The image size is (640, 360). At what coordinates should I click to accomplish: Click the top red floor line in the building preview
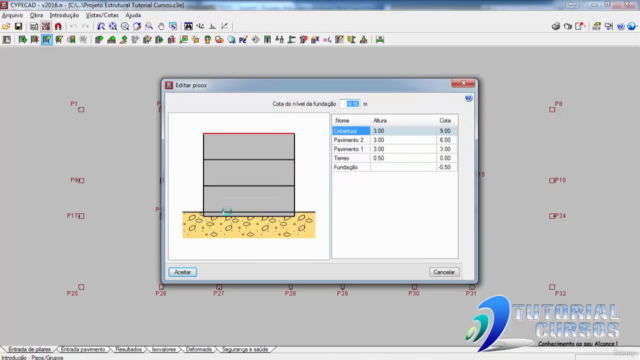pyautogui.click(x=249, y=133)
